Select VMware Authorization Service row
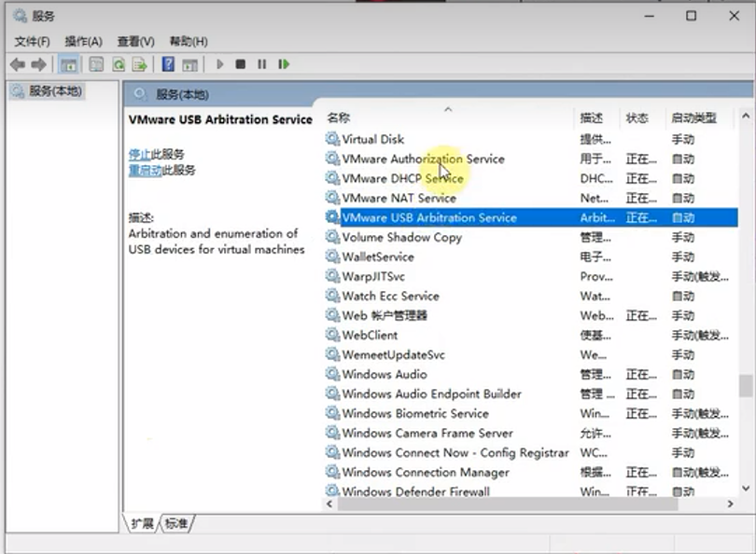The width and height of the screenshot is (756, 554). (530, 159)
